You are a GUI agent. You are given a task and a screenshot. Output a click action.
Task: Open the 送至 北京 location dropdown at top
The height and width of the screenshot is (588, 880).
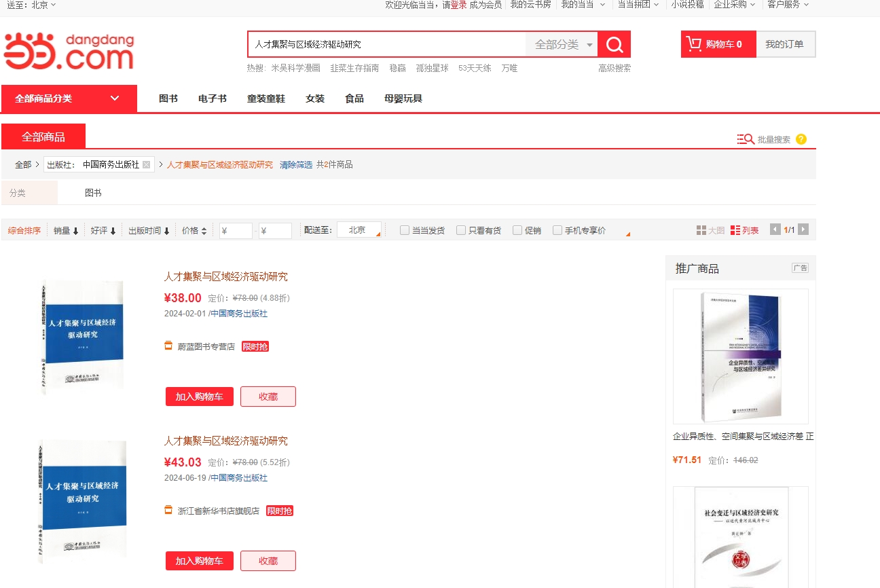31,5
